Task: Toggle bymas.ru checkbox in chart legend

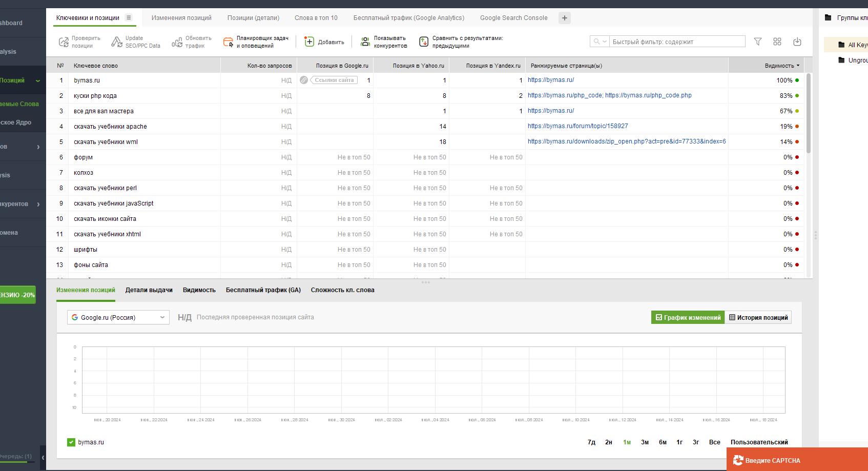Action: coord(71,442)
